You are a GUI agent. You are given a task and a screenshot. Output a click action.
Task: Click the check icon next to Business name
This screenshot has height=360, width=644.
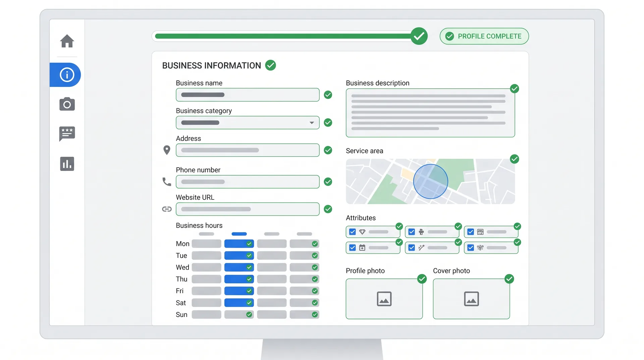(328, 95)
